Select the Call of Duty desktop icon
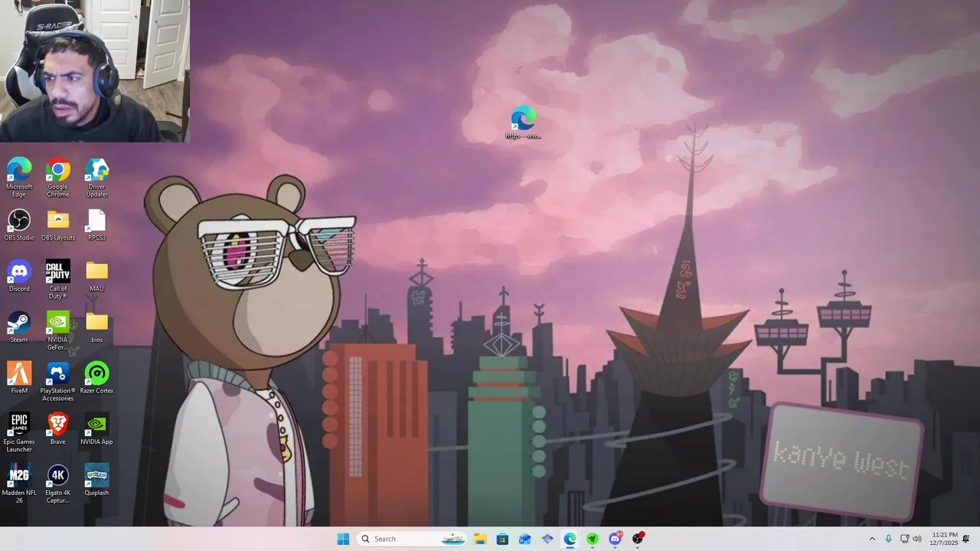This screenshot has width=980, height=551. (58, 279)
